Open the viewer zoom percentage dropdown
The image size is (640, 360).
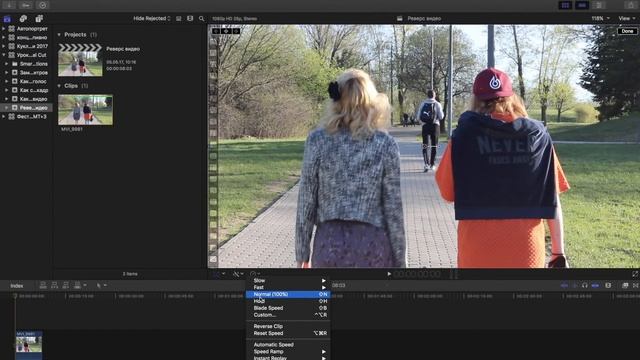pyautogui.click(x=600, y=18)
